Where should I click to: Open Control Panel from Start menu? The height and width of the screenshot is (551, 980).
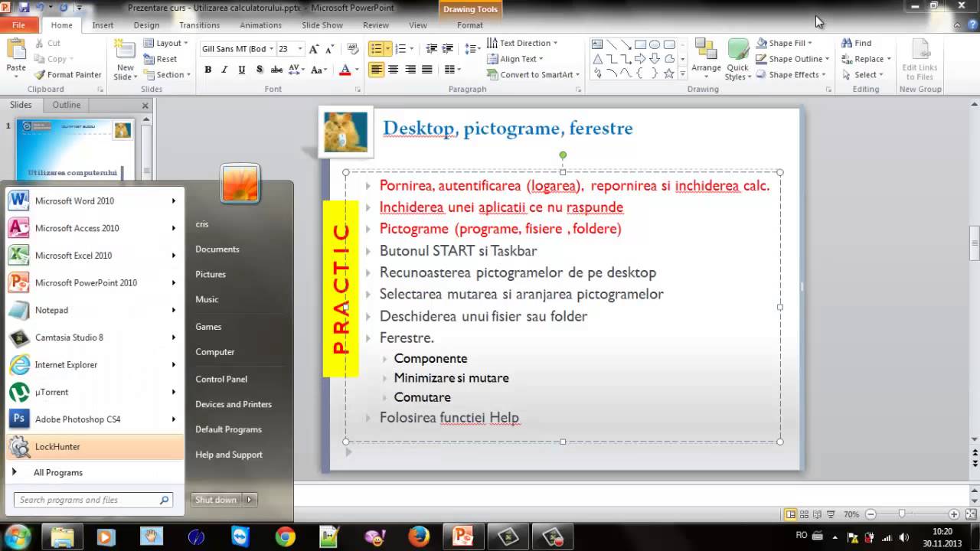pyautogui.click(x=221, y=379)
